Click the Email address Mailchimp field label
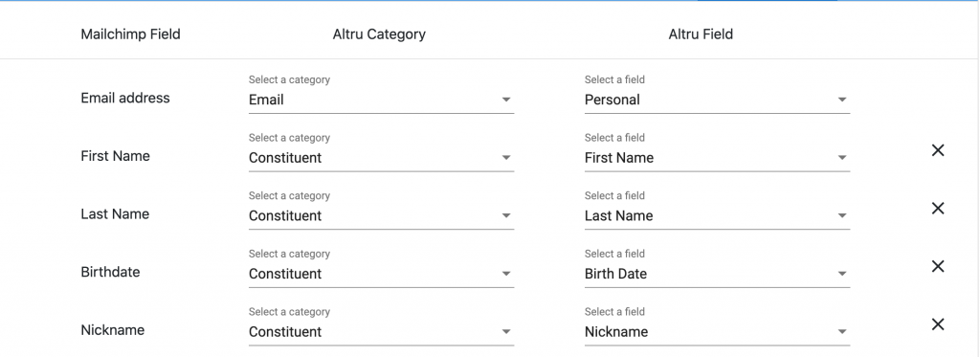 tap(125, 99)
